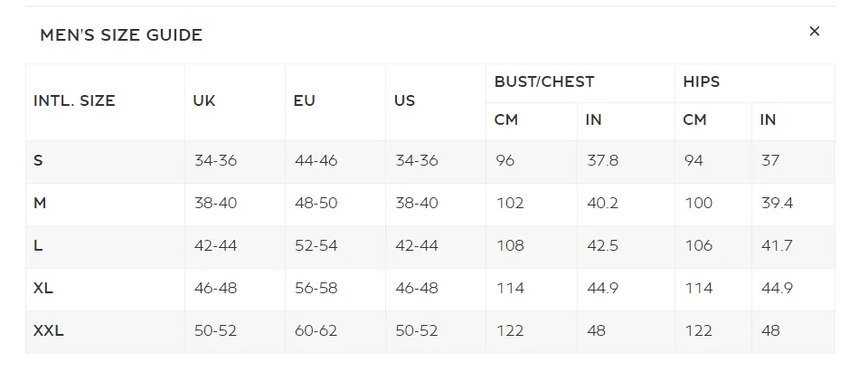Click the MEN'S SIZE GUIDE title
868x391 pixels.
121,35
